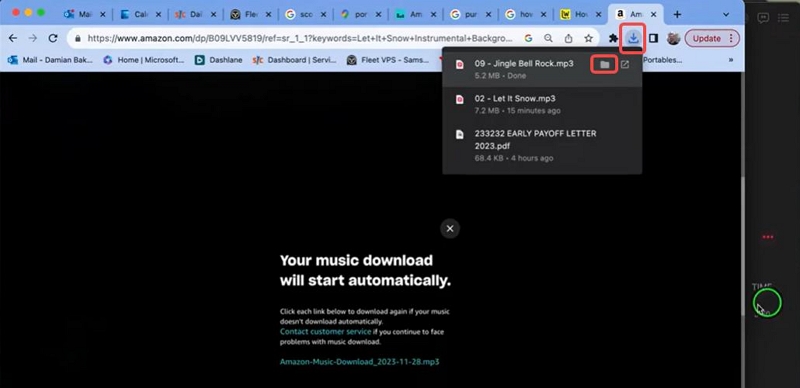Close the Calendar tab

click(158, 15)
